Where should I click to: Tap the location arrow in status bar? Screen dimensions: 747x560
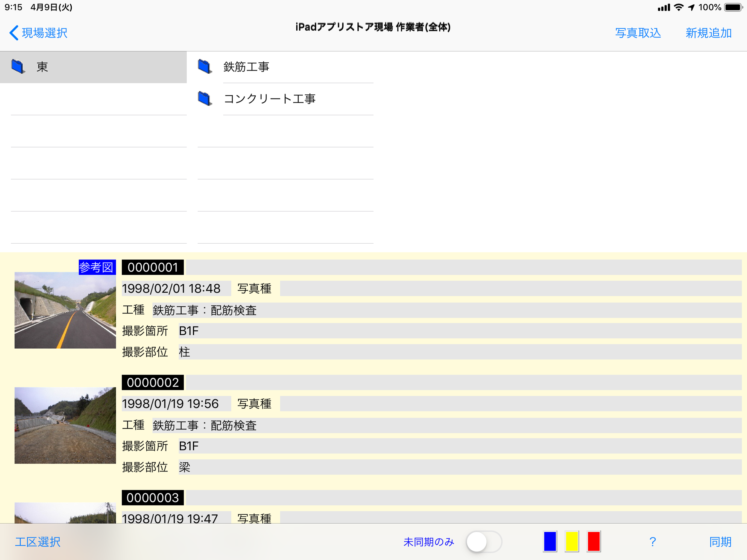coord(691,7)
